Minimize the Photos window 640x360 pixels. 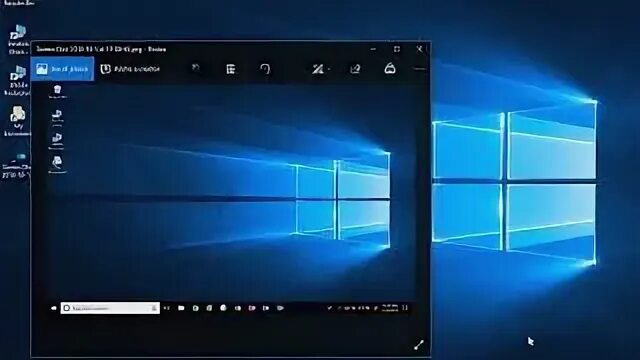click(373, 49)
